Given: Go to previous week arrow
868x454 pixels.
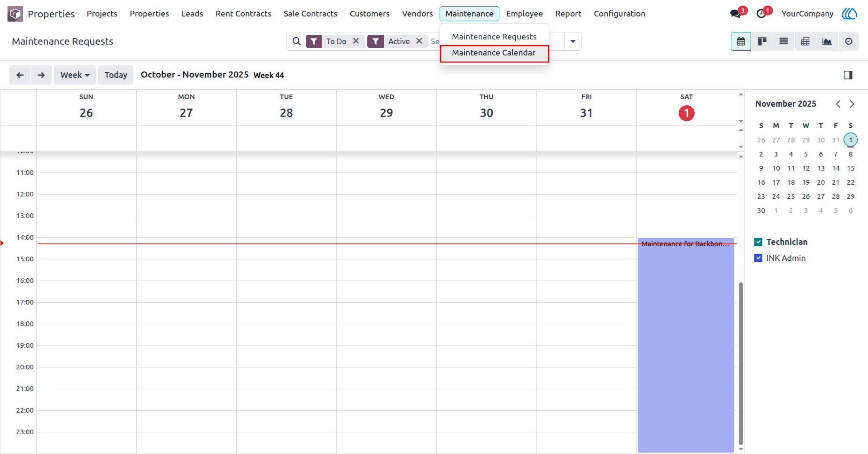Looking at the screenshot, I should [20, 75].
